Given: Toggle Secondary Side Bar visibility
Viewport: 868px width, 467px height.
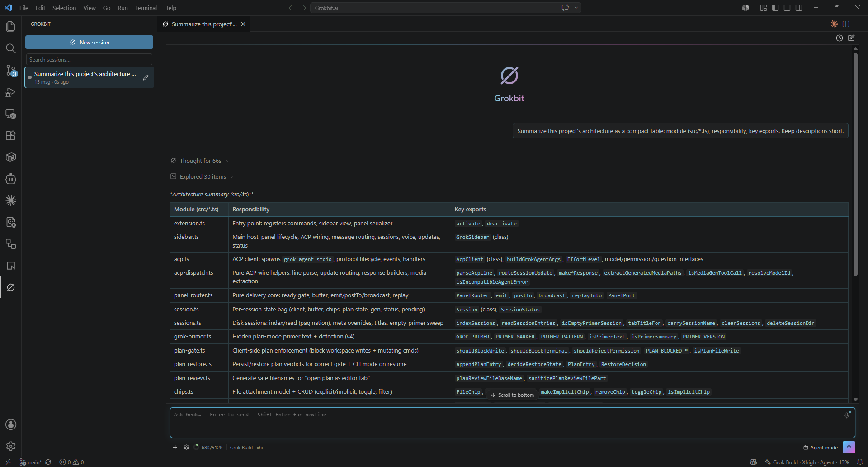Looking at the screenshot, I should [799, 8].
